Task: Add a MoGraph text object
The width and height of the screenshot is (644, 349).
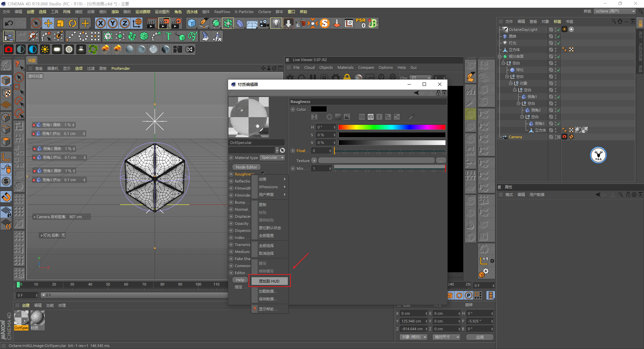Action: pos(168,36)
